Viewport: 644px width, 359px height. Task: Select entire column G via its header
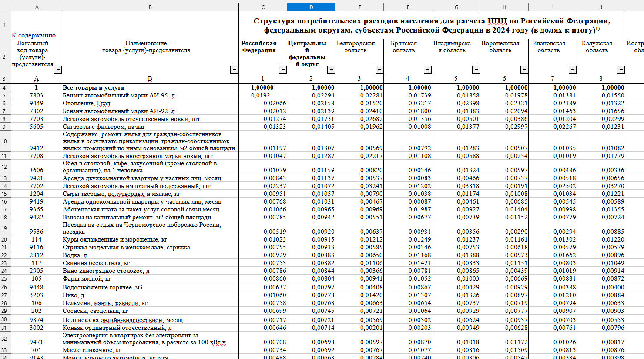click(456, 7)
